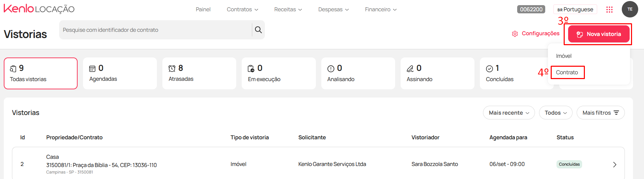Select the Agendadas filter card

[x=120, y=73]
